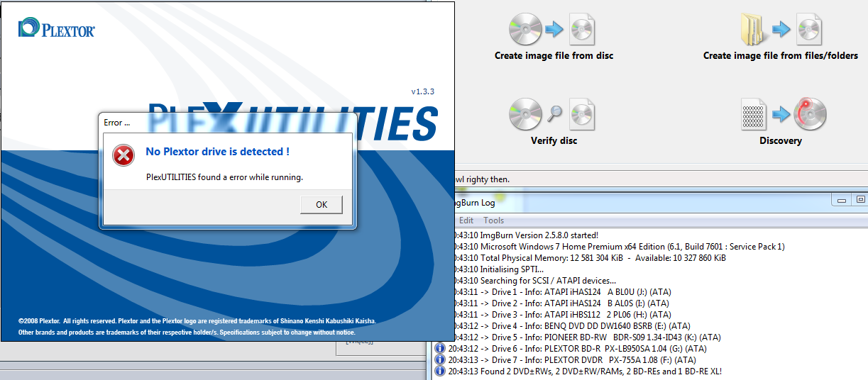868x380 pixels.
Task: Click the Plextor logo on the splash screen
Action: pyautogui.click(x=57, y=28)
